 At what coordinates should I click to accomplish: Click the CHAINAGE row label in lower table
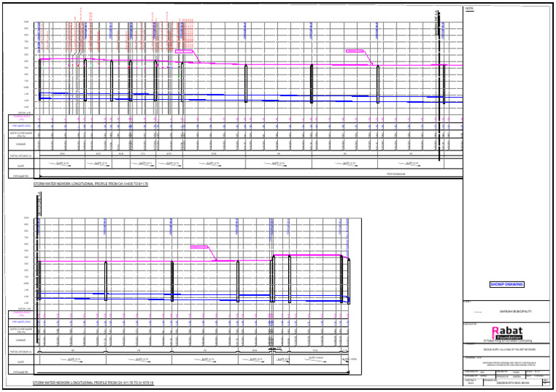click(22, 341)
